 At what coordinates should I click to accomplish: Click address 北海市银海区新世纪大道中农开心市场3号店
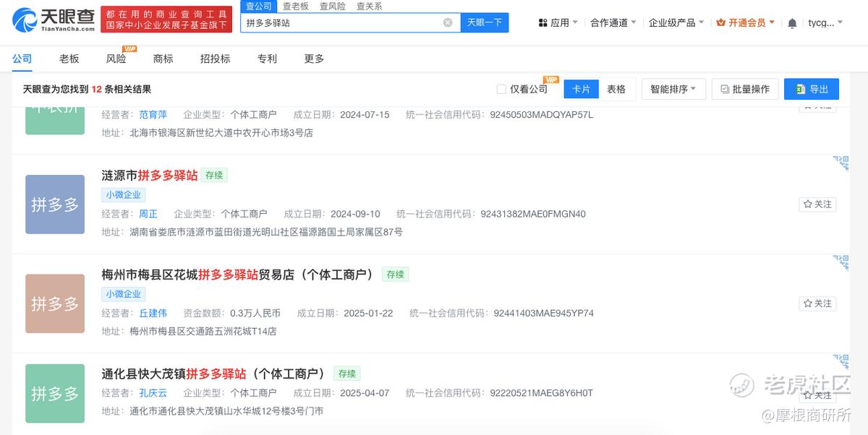pyautogui.click(x=221, y=133)
